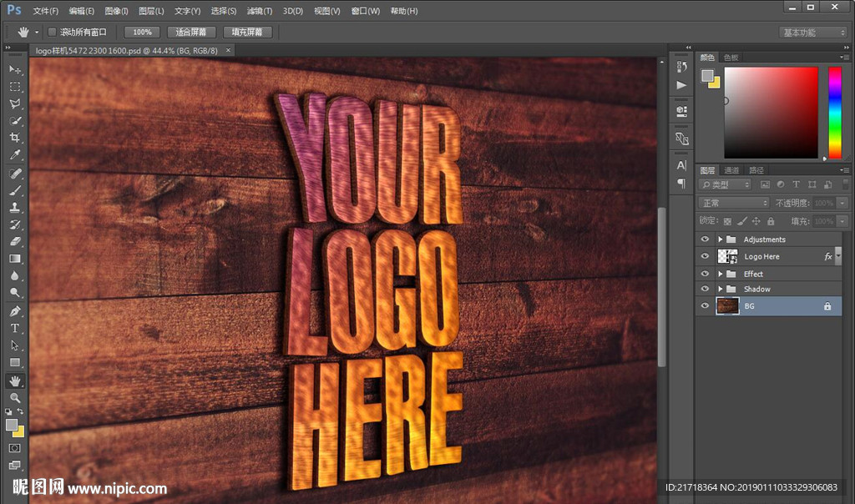Hide the BG layer

(705, 305)
